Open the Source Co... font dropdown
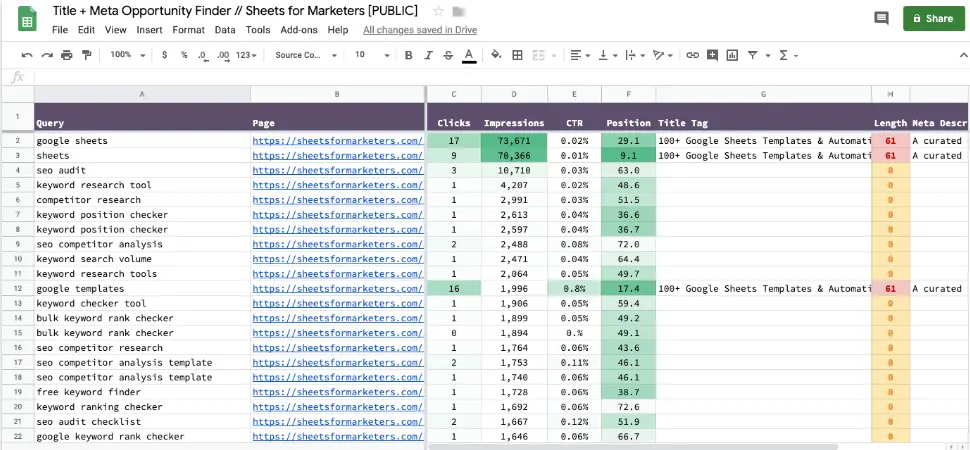The height and width of the screenshot is (450, 970). [x=306, y=55]
